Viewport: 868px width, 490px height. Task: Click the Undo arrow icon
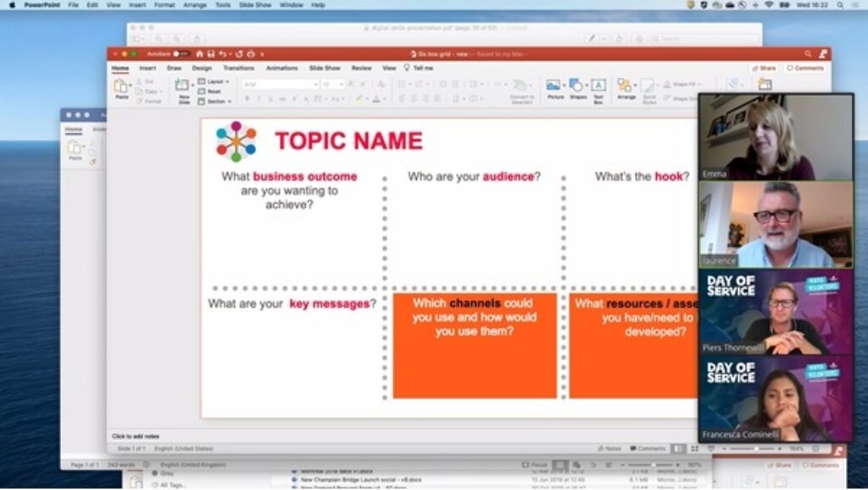[x=222, y=53]
